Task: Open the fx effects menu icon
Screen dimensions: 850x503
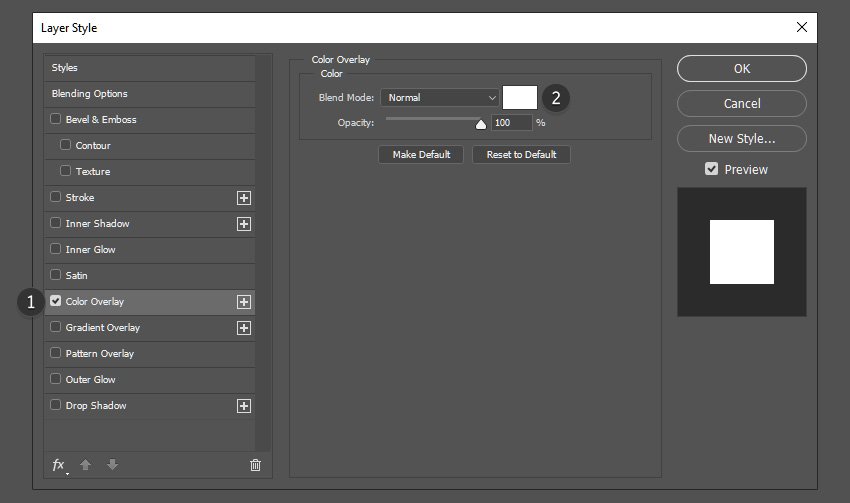Action: pos(59,465)
